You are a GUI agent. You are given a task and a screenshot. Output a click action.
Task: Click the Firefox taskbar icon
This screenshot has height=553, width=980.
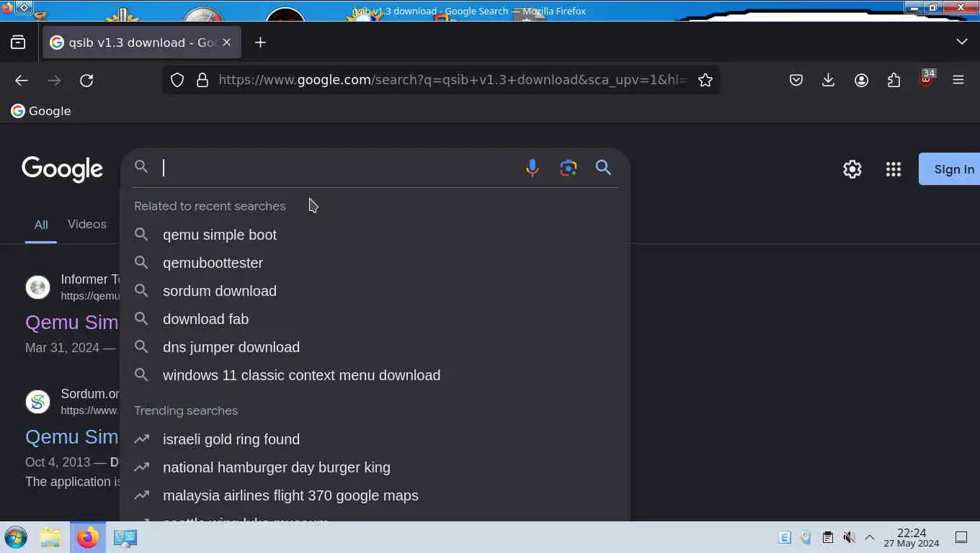tap(88, 537)
